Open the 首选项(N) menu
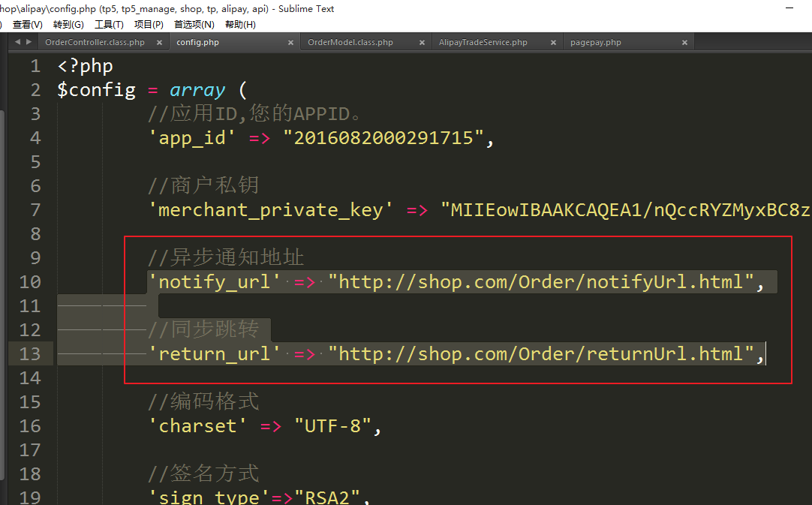Viewport: 812px width, 505px height. click(194, 25)
